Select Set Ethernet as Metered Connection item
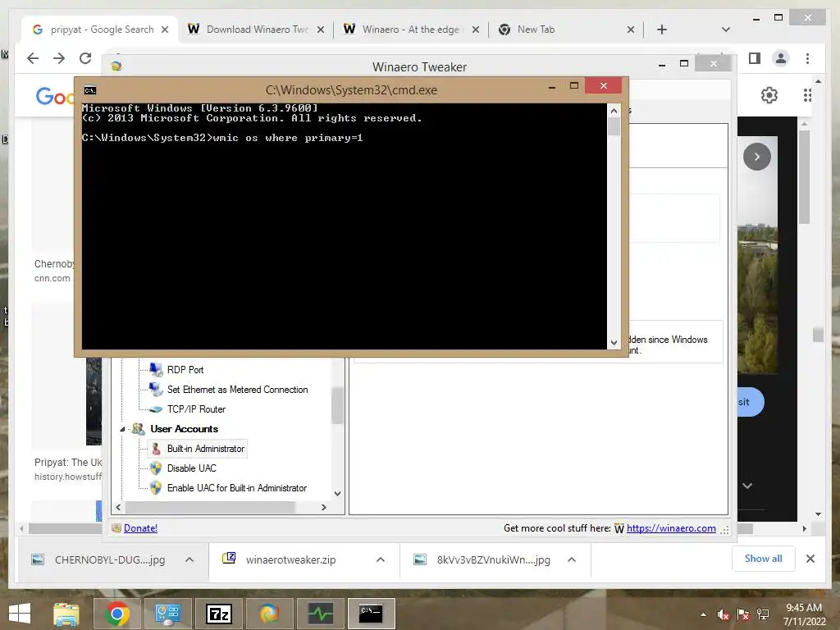 click(x=237, y=390)
